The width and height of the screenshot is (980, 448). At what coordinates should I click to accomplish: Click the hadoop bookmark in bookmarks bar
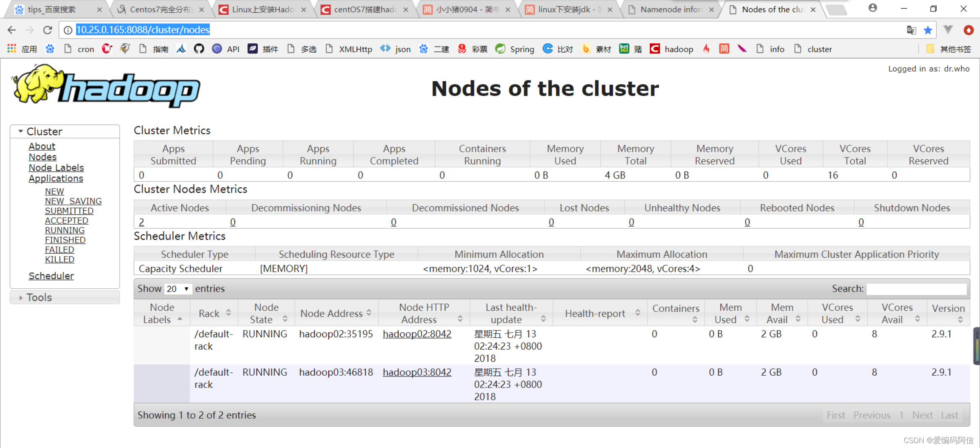[672, 49]
